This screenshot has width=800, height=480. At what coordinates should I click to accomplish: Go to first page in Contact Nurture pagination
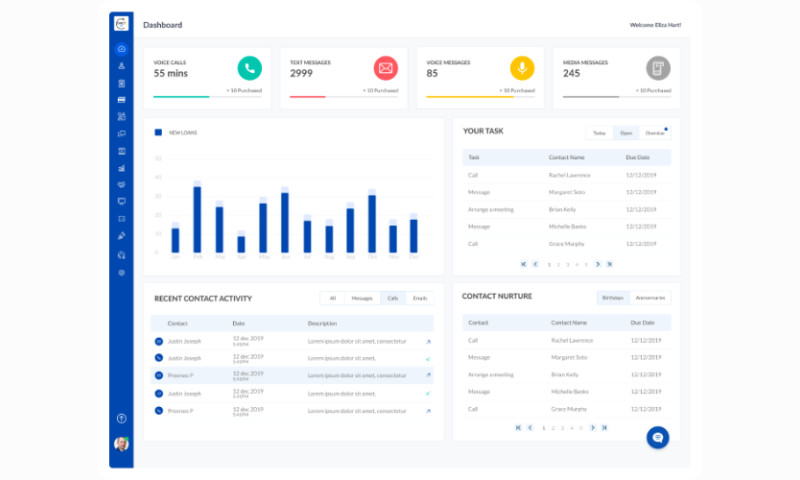tap(518, 427)
